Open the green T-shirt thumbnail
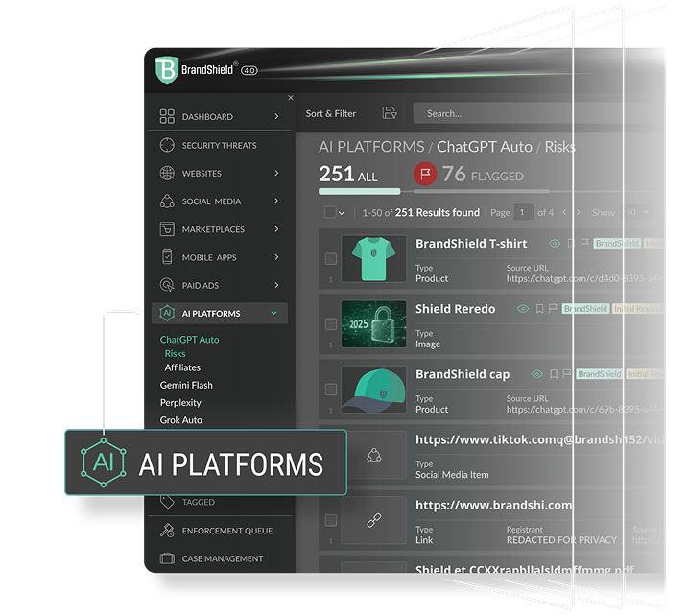This screenshot has width=688, height=616. (x=373, y=258)
